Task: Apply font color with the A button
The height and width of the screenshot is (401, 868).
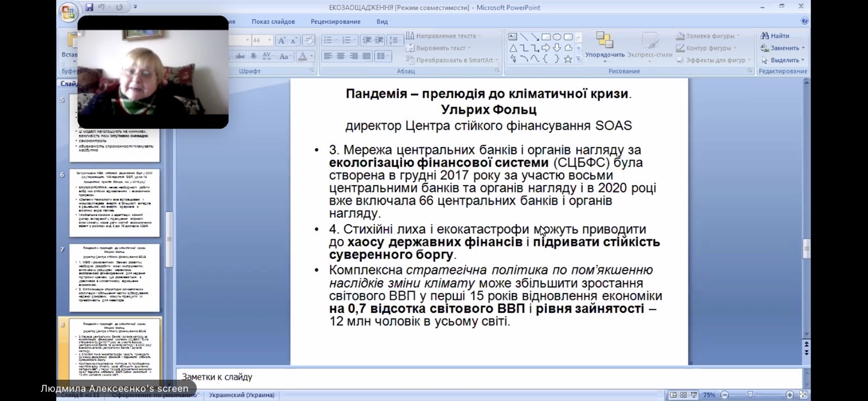Action: (302, 56)
